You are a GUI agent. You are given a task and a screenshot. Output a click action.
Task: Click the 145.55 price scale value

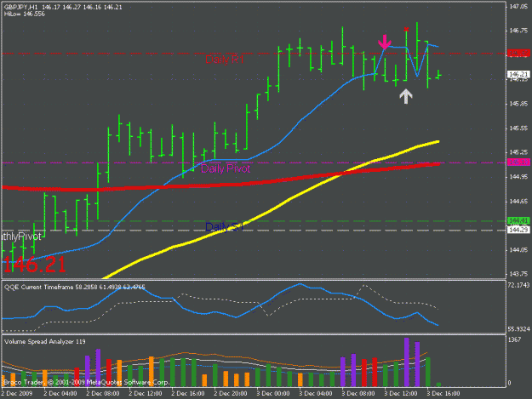(518, 128)
